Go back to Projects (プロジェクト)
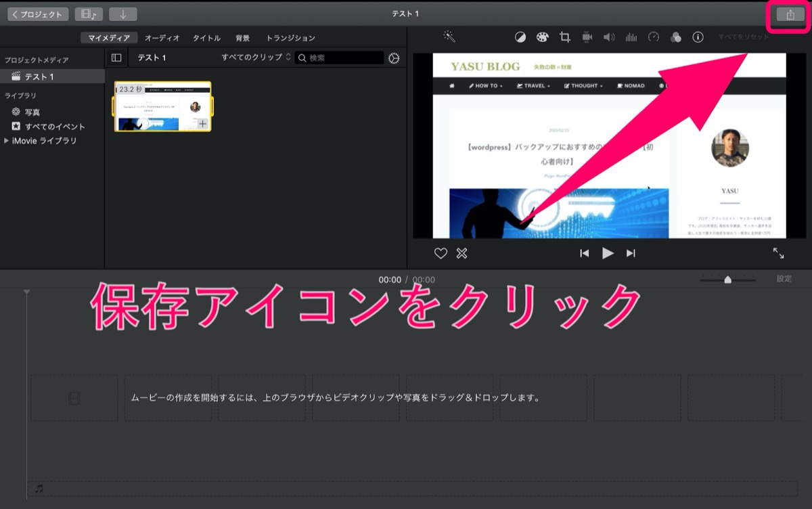 pyautogui.click(x=38, y=14)
